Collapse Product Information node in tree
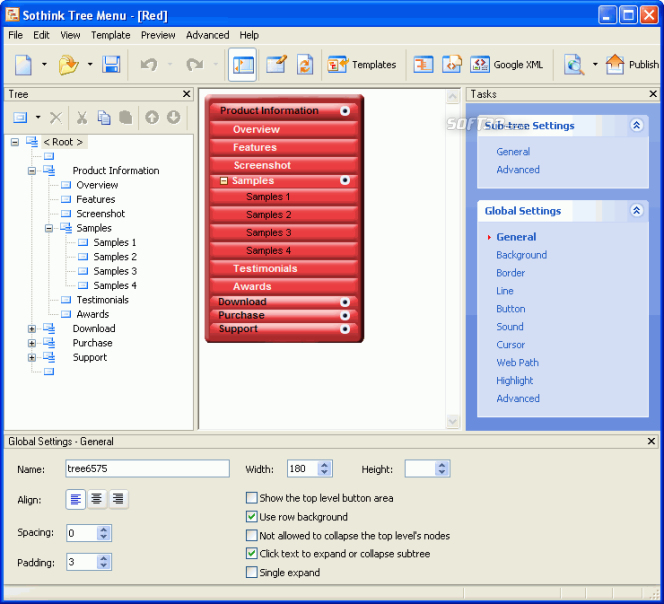This screenshot has height=604, width=664. coord(32,171)
